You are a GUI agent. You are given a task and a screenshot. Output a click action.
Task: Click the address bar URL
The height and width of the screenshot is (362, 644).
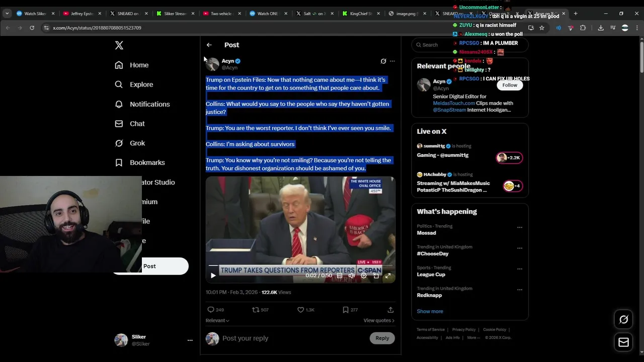pos(97,28)
